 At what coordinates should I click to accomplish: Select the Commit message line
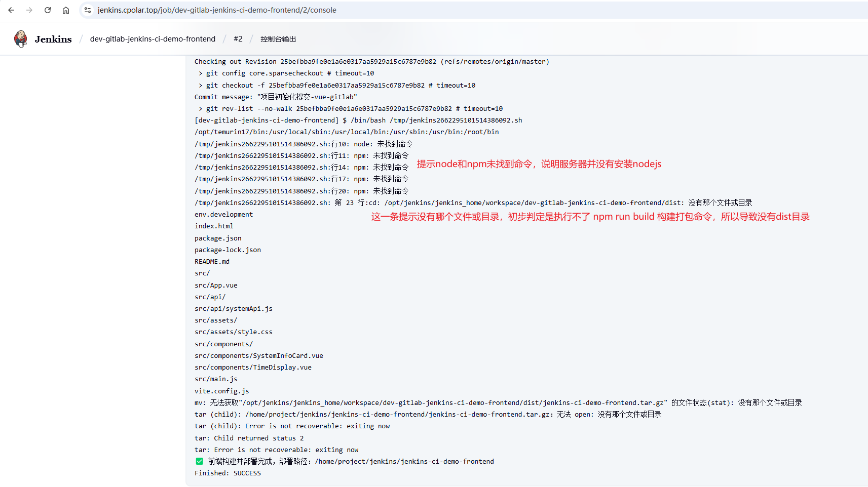click(x=276, y=97)
